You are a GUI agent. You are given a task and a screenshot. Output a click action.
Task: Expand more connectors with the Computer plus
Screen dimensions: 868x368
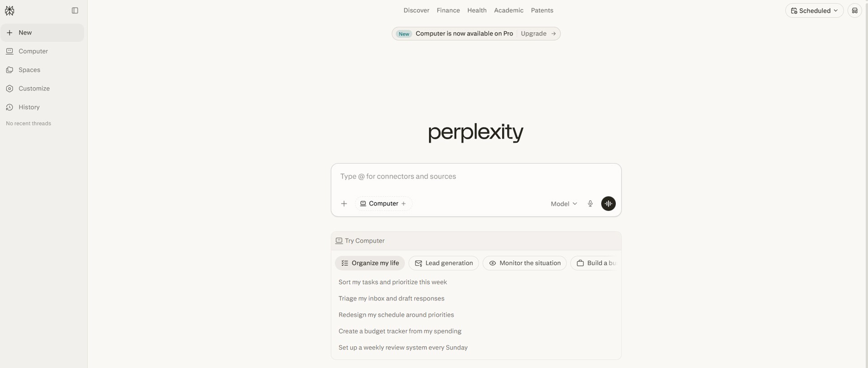click(x=404, y=203)
